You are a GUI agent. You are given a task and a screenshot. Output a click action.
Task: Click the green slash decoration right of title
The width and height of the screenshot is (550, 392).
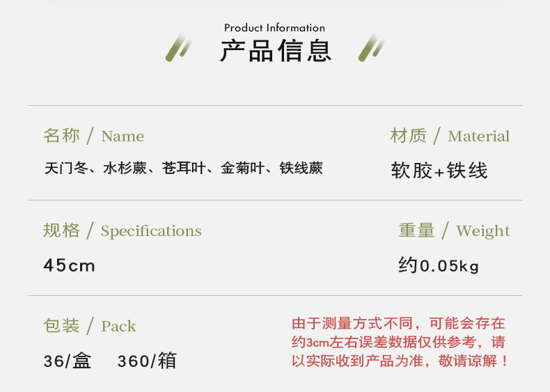click(x=371, y=47)
